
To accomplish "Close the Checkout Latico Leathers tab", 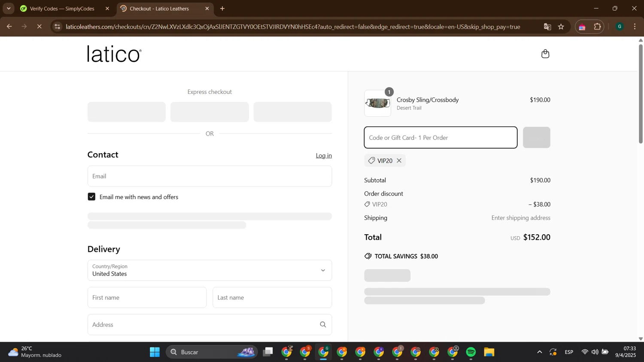I will (x=207, y=9).
